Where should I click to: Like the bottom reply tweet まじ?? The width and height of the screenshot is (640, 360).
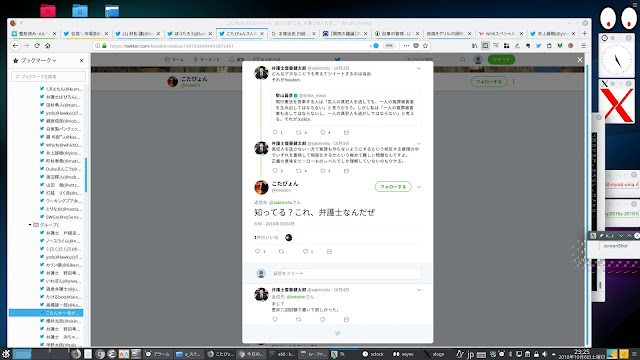point(322,320)
